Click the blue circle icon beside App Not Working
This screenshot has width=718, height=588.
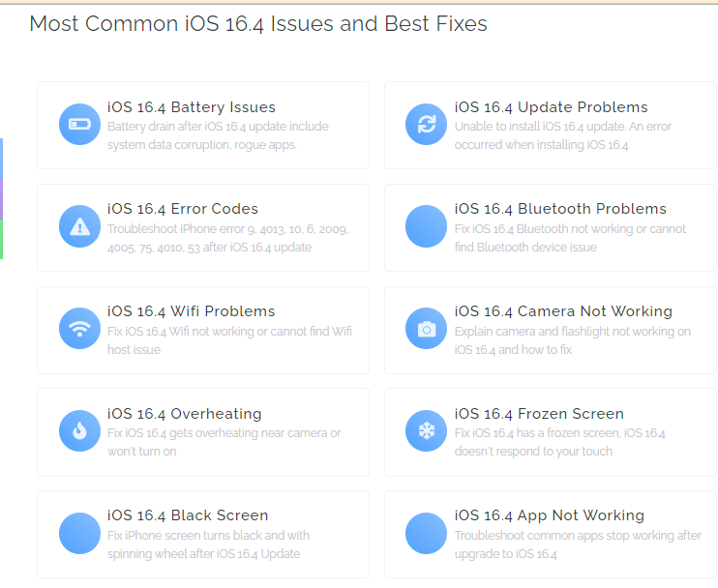click(427, 534)
